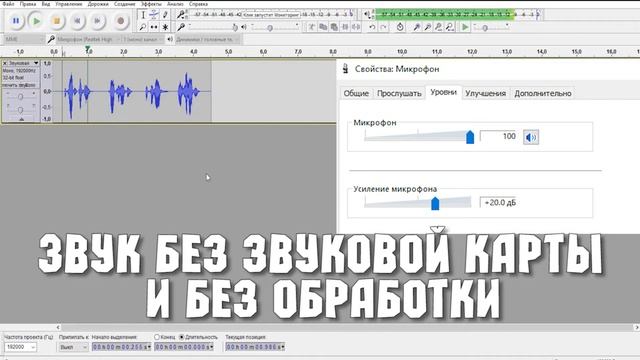This screenshot has height=360, width=640.
Task: Switch to the Улучшения tab
Action: 485,93
